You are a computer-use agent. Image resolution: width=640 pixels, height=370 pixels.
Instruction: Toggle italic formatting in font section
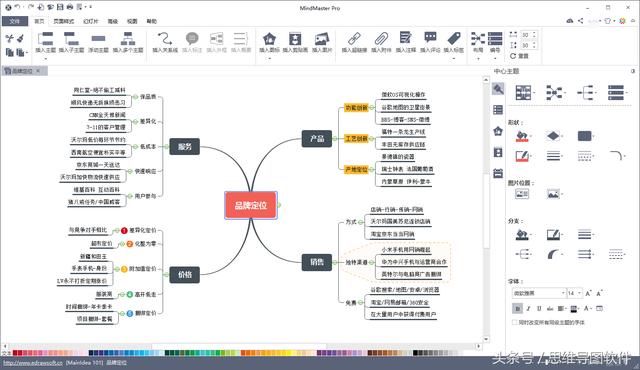(528, 308)
